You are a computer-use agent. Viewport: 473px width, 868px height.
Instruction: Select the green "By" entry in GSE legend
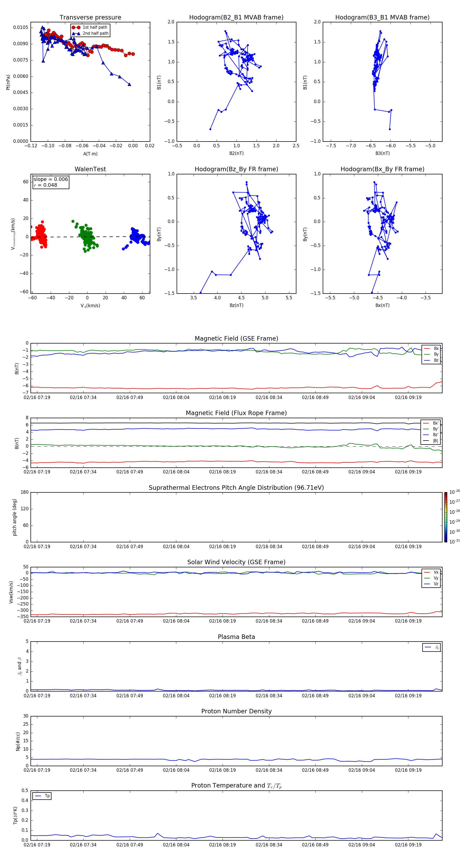pos(431,354)
